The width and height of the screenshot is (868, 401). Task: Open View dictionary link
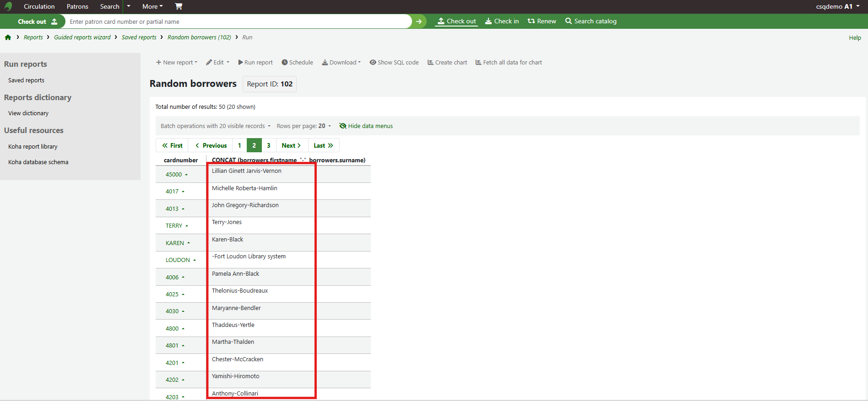28,113
